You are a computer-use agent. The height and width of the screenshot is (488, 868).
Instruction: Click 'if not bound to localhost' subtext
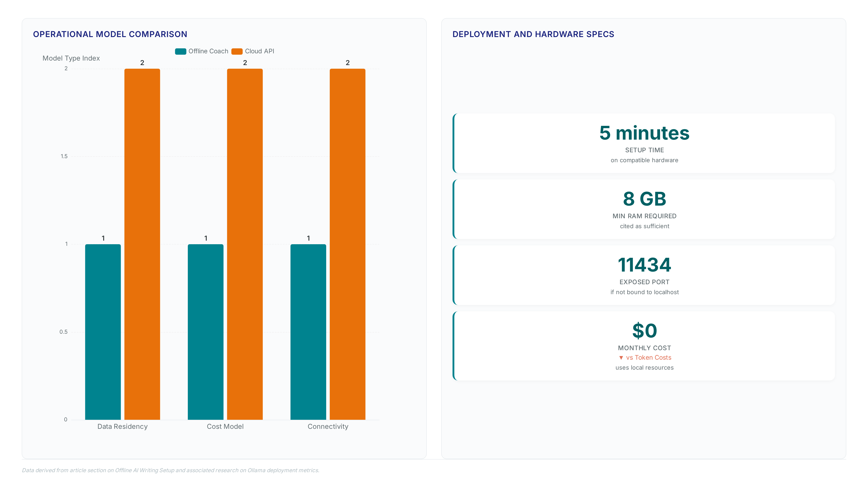tap(644, 292)
